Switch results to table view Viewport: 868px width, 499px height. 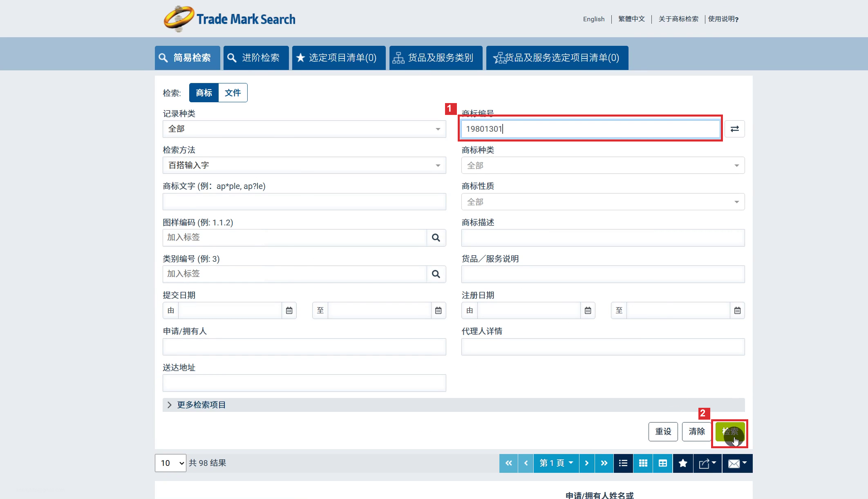pos(663,463)
